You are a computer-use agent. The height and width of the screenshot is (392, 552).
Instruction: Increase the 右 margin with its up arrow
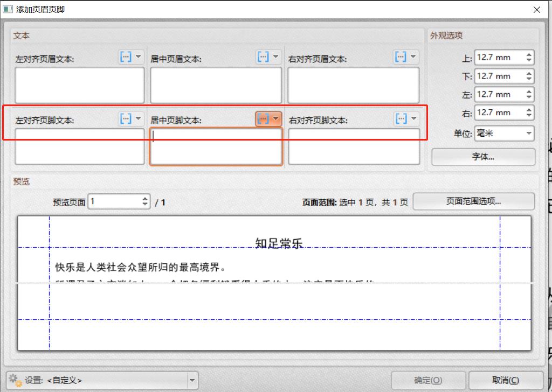pos(529,110)
